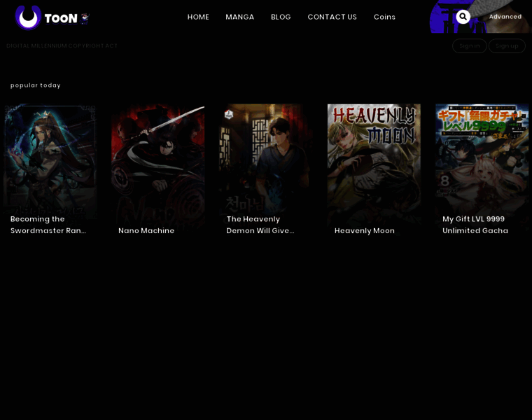Open search with the magnifier icon
Image resolution: width=532 pixels, height=420 pixels.
tap(463, 17)
